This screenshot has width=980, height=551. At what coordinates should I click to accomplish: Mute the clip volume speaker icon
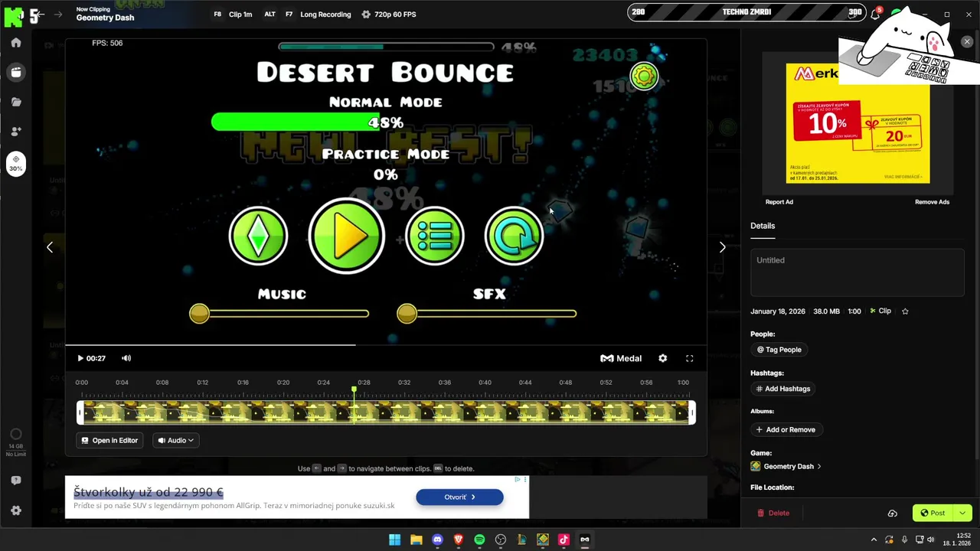pyautogui.click(x=126, y=358)
